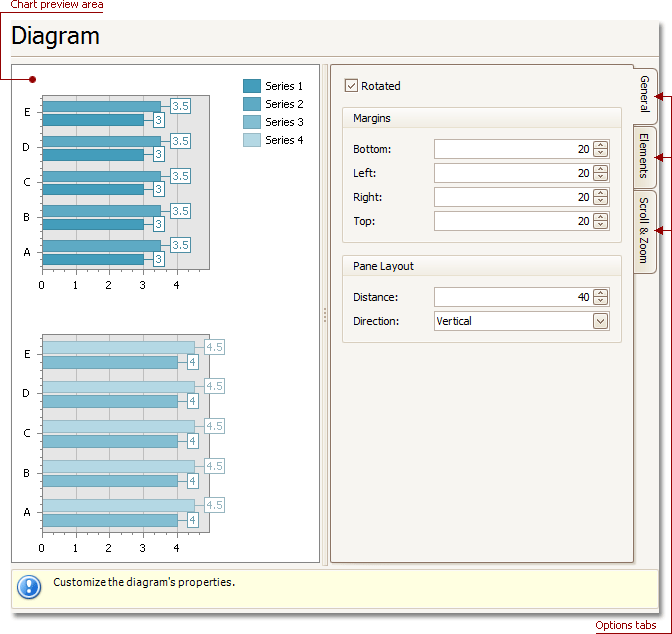This screenshot has width=672, height=634.
Task: Decrease Top margin using the down arrow
Action: 600,225
